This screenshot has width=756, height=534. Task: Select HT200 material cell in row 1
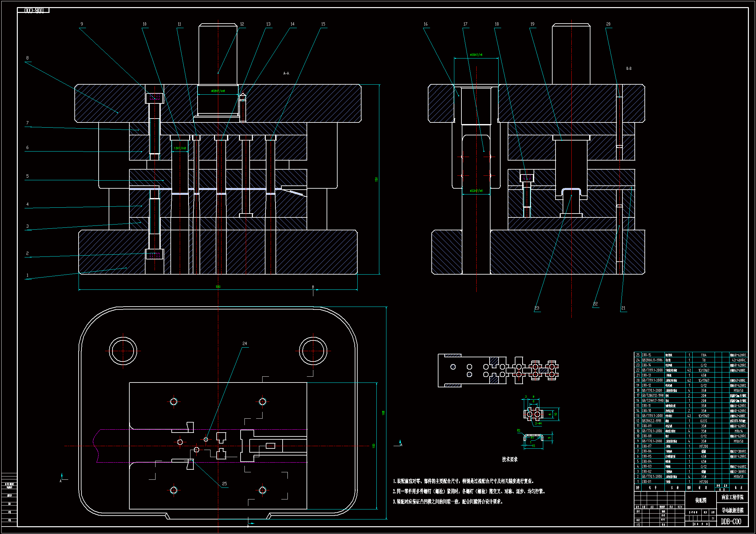(703, 482)
